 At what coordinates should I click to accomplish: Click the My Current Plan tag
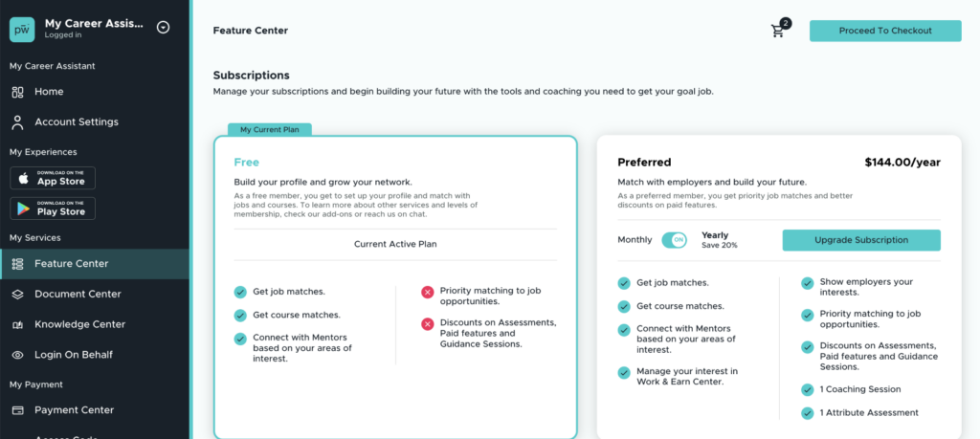click(269, 129)
